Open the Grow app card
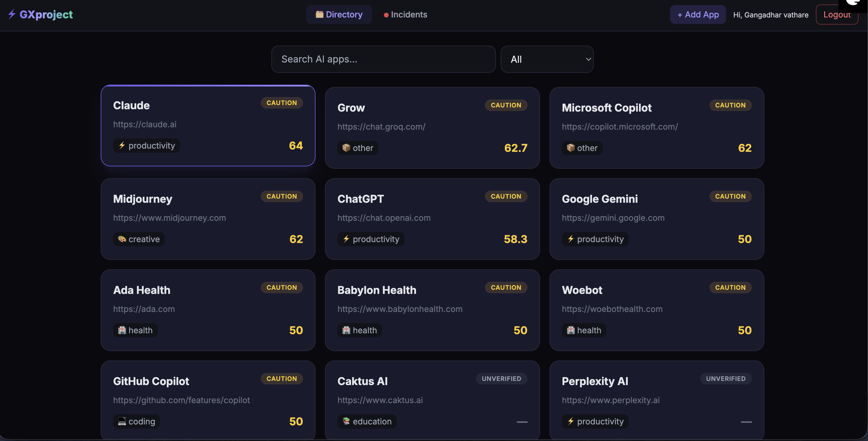Image resolution: width=868 pixels, height=441 pixels. [432, 128]
